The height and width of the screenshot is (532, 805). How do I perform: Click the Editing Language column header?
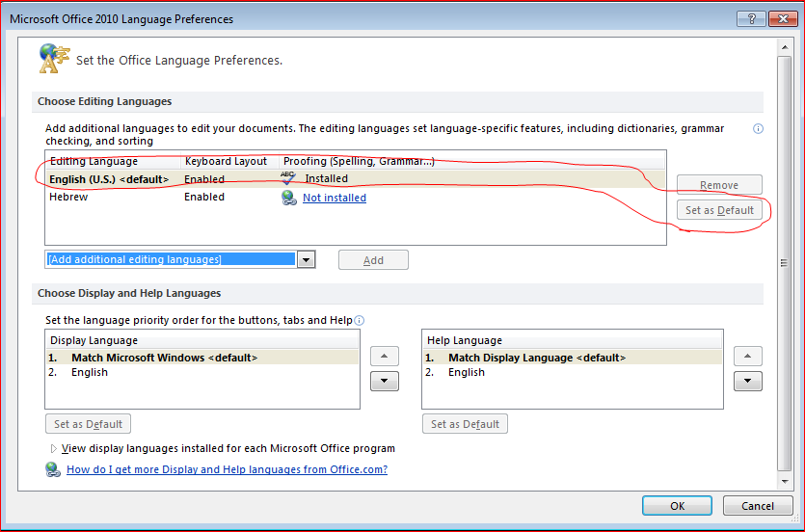(113, 161)
